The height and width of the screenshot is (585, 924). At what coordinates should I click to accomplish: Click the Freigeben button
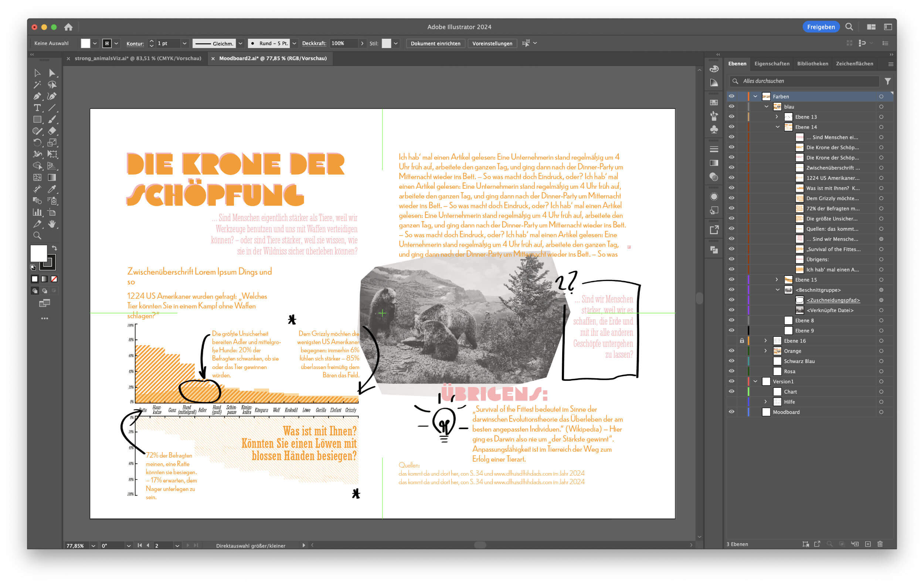pyautogui.click(x=821, y=27)
